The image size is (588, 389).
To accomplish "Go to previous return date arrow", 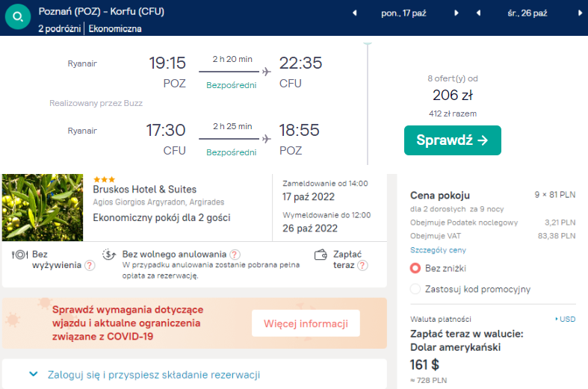I will [x=478, y=13].
